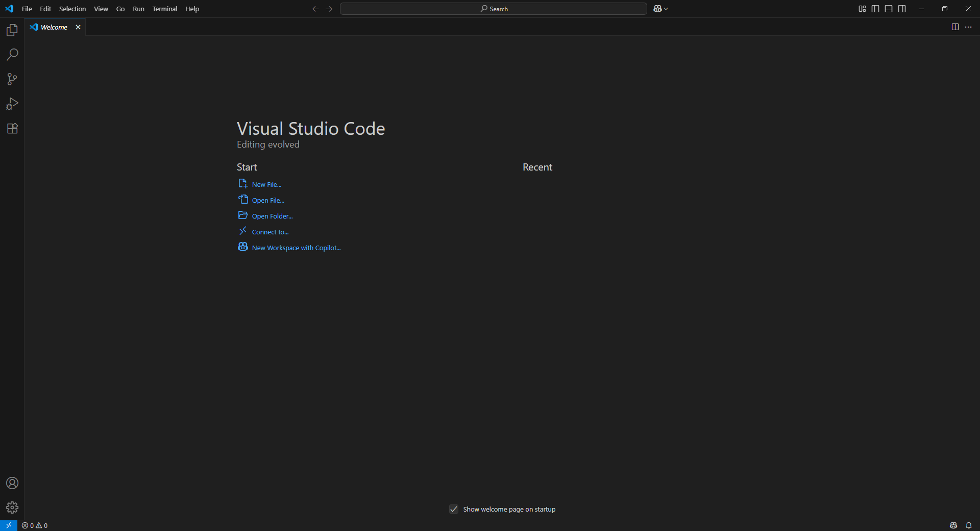
Task: Expand the Copilot dropdown chevron in title bar
Action: 666,9
